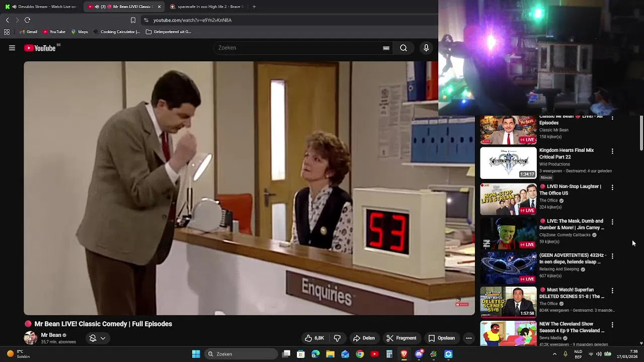Mute the audio on the Devubbs Stream tab
The image size is (644, 362).
[x=14, y=7]
